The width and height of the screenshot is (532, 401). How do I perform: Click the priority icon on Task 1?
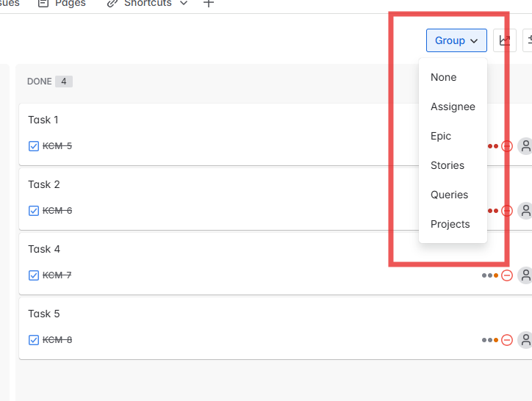pos(507,146)
